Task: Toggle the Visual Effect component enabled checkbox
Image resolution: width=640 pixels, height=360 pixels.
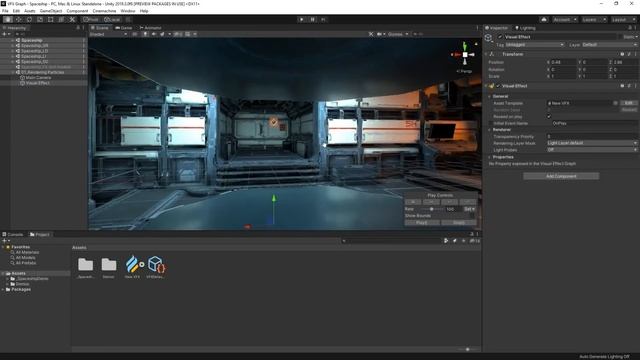Action: pos(498,86)
